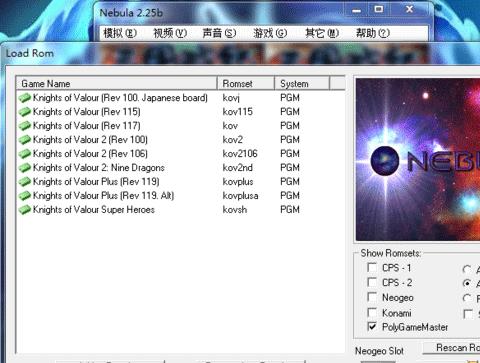Image resolution: width=480 pixels, height=363 pixels.
Task: Click the icon for Knights of Valour Plus (Rev 119)
Action: [x=24, y=182]
